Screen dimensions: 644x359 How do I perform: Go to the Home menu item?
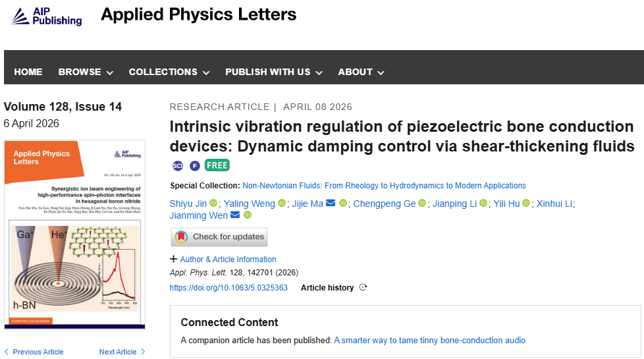coord(28,72)
